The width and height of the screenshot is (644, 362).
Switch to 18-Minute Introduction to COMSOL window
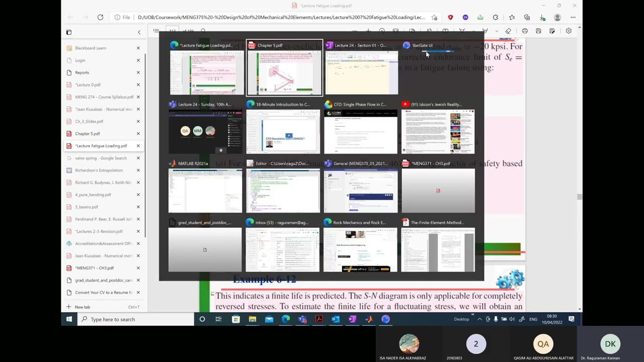[x=283, y=127]
